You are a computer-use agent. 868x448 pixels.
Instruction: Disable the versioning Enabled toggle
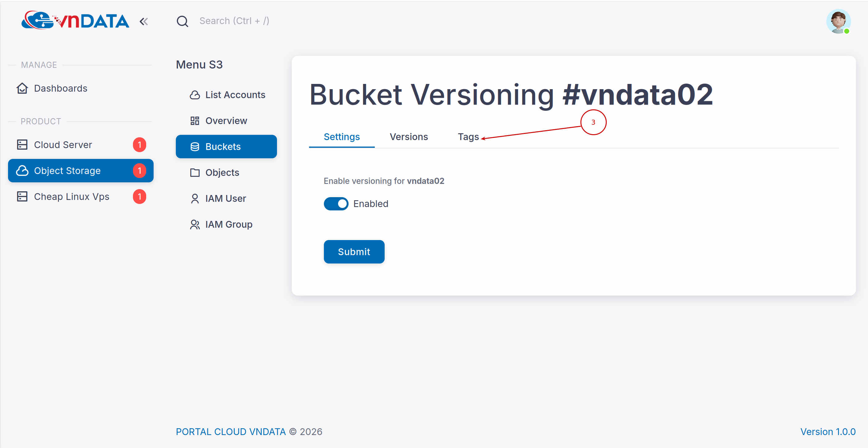click(x=336, y=204)
